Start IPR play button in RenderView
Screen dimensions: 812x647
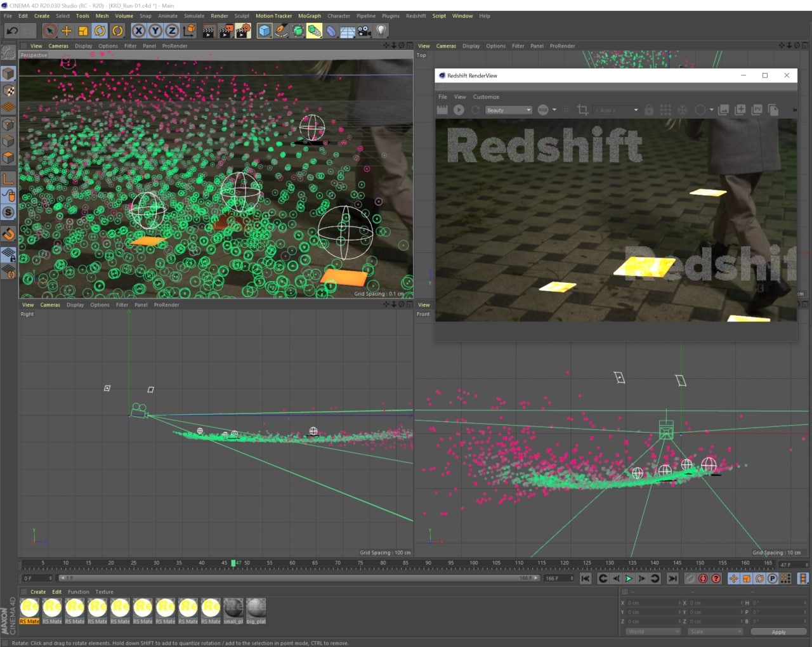pyautogui.click(x=459, y=110)
